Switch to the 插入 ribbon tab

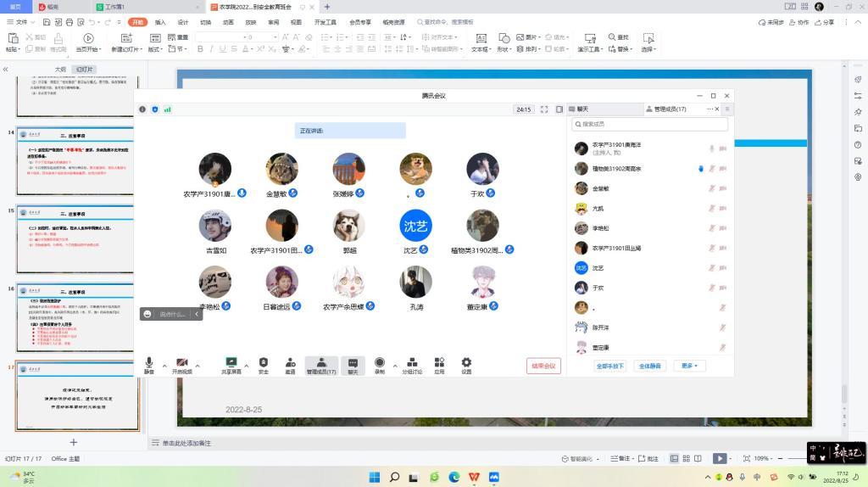[160, 22]
